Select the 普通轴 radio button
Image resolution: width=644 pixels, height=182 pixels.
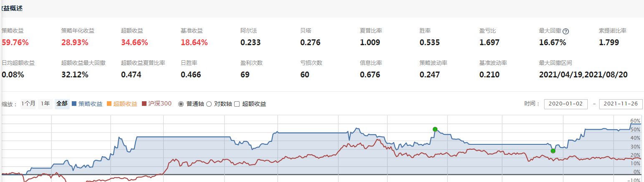181,104
